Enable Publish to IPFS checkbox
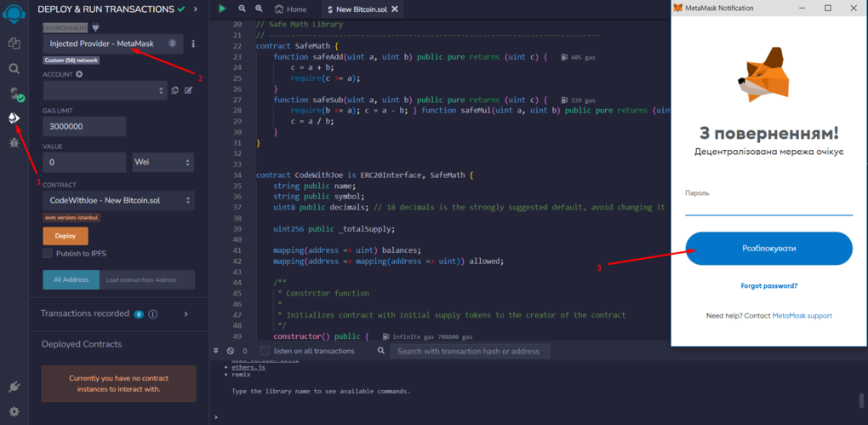 (48, 253)
